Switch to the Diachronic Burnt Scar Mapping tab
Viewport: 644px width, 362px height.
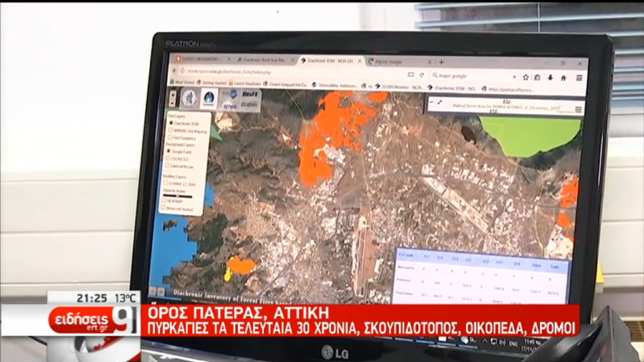coord(265,60)
